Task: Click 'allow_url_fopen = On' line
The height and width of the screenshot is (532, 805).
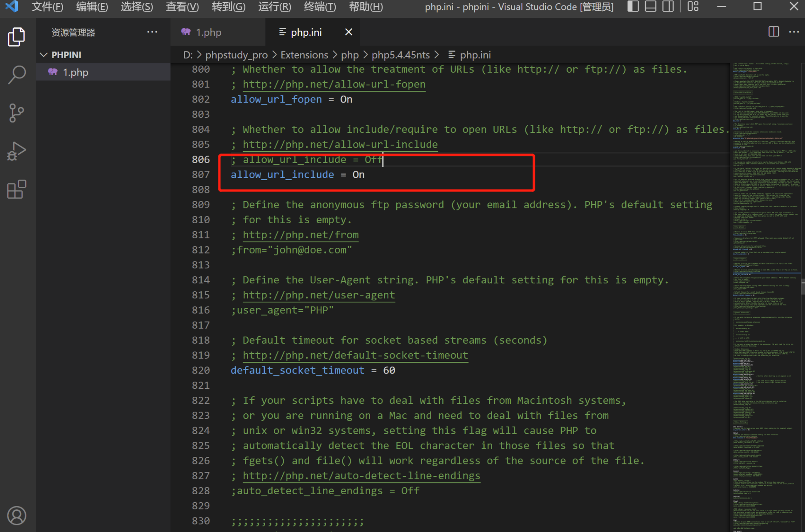Action: point(291,99)
